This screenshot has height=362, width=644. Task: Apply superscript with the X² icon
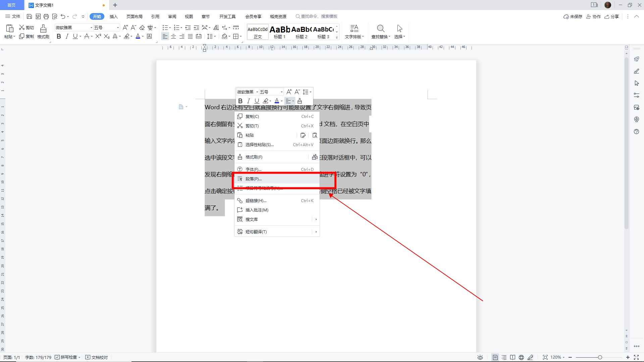point(97,37)
